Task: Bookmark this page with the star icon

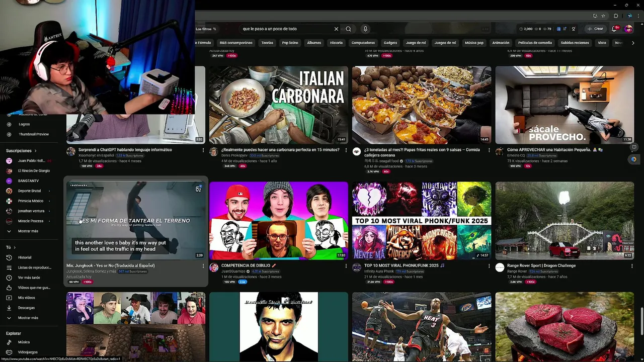Action: [x=603, y=16]
